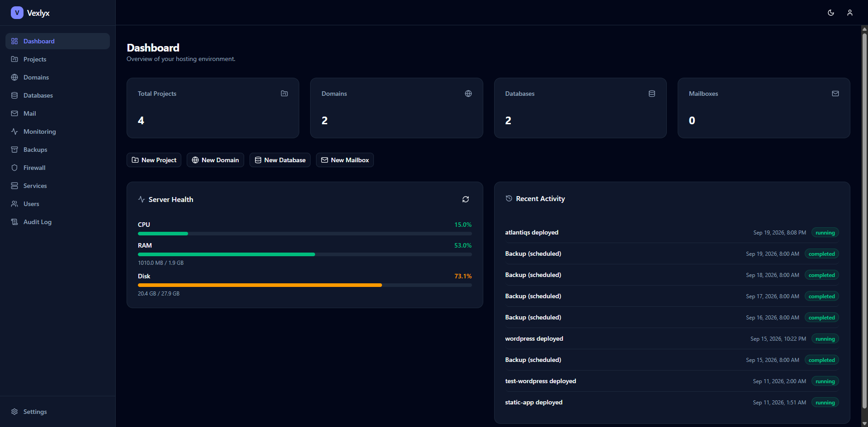Screen dimensions: 868x427
Task: Click the Settings gear icon in sidebar
Action: 14,412
